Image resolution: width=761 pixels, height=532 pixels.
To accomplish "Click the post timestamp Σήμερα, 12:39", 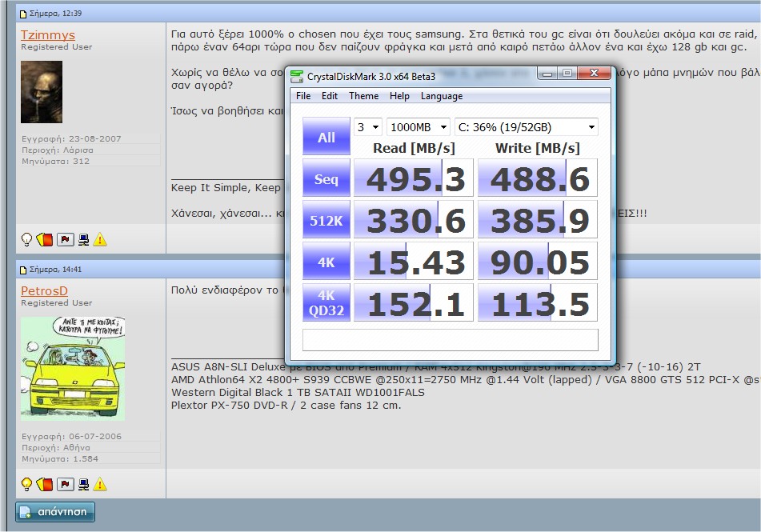I will 55,14.
